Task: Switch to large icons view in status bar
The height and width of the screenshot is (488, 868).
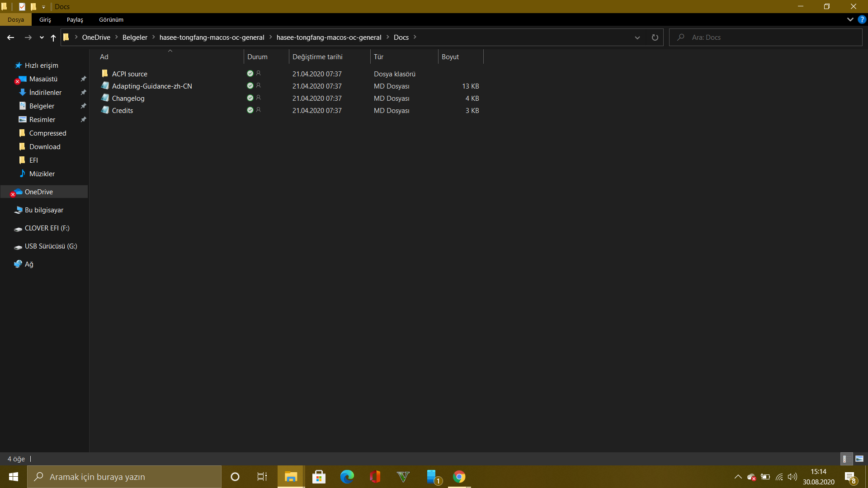Action: point(859,459)
